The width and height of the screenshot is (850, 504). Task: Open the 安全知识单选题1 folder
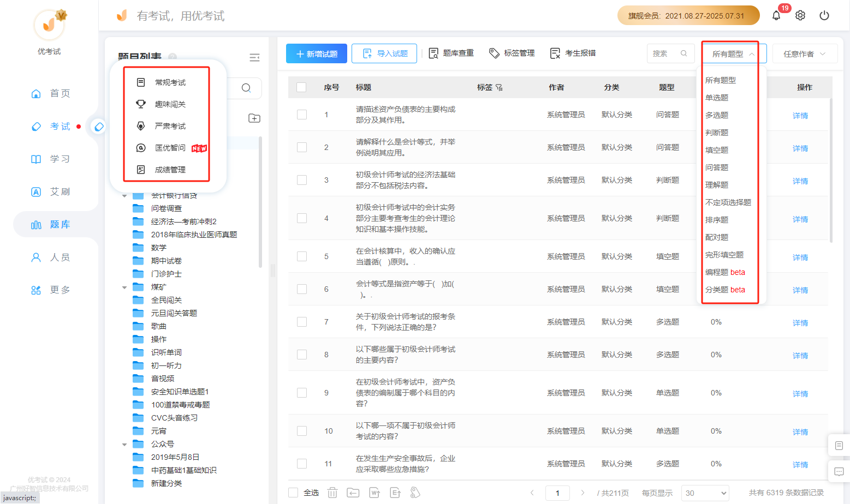[180, 392]
